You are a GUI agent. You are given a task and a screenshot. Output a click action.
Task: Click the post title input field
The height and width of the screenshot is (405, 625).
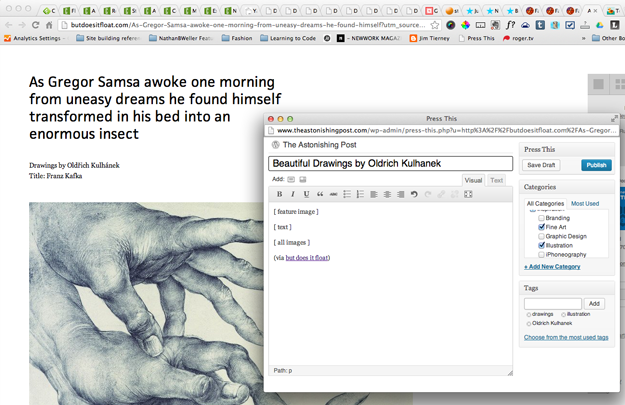click(x=390, y=163)
